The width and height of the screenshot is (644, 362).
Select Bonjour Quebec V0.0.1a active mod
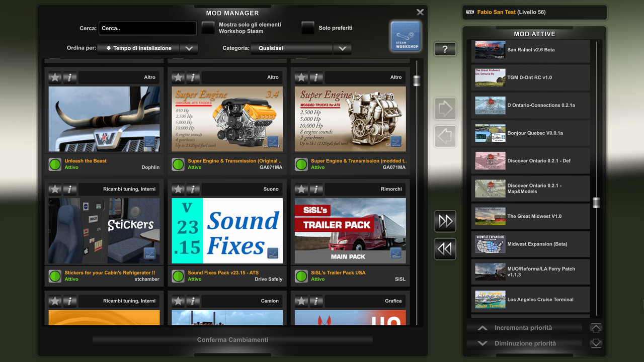click(531, 133)
